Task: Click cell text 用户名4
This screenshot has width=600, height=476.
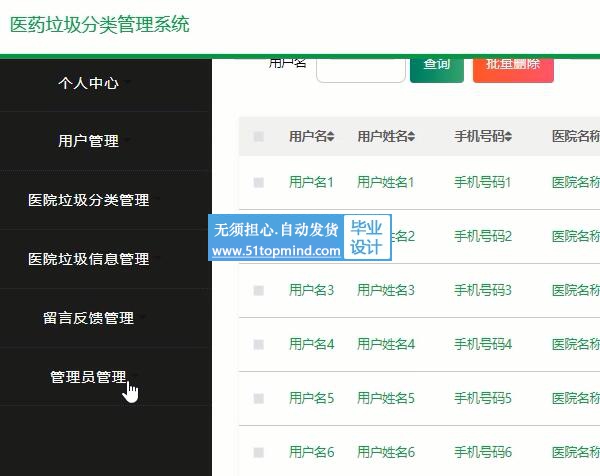Action: tap(311, 344)
